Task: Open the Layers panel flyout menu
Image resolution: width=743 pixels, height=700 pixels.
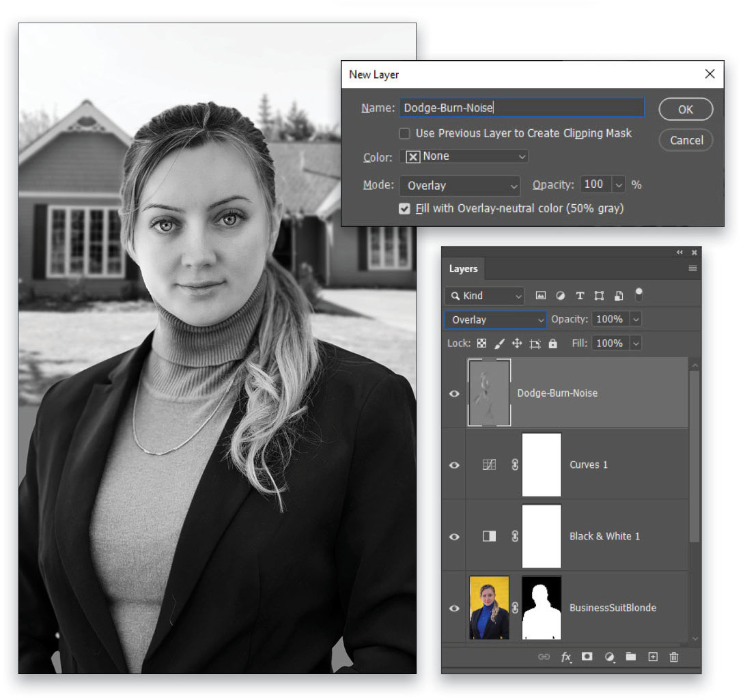Action: click(692, 268)
